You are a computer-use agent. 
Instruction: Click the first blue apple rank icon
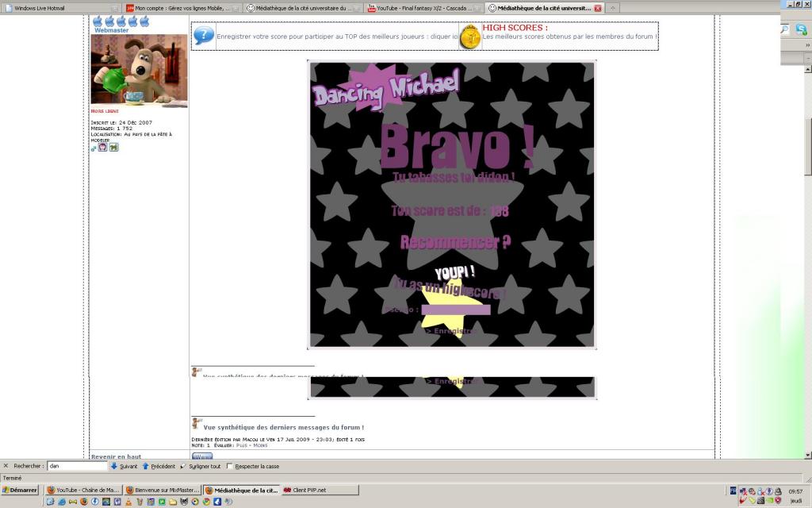click(x=98, y=21)
